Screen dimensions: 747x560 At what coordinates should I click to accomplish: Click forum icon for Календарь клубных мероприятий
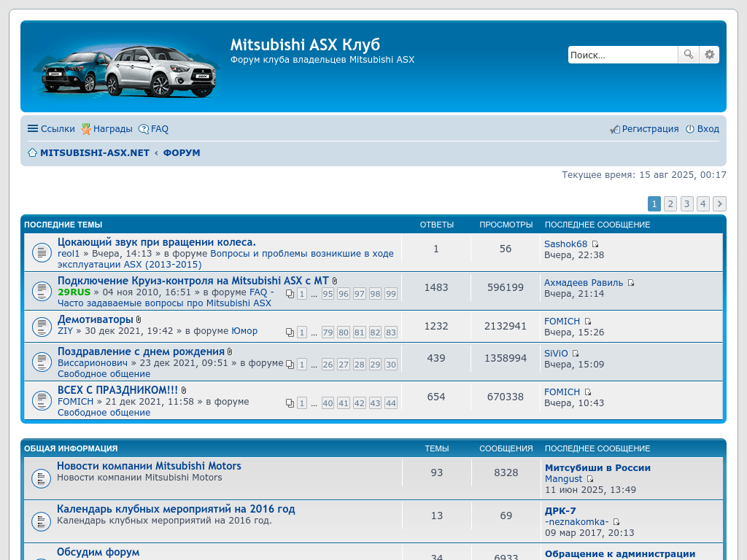41,521
